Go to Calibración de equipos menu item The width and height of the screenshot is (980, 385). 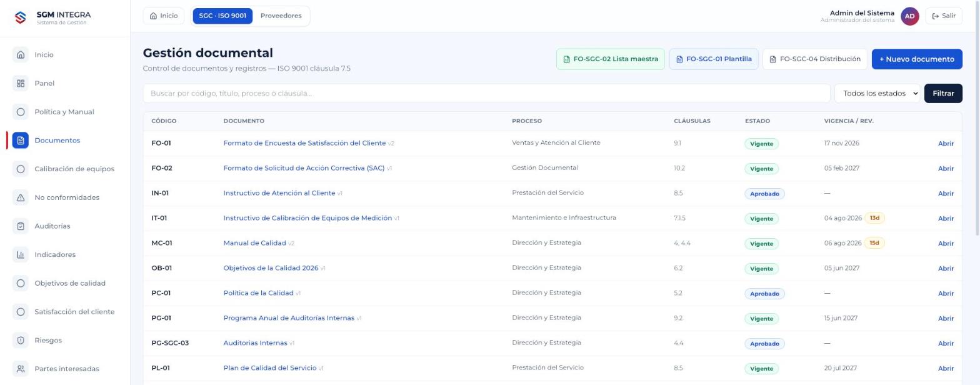[74, 169]
